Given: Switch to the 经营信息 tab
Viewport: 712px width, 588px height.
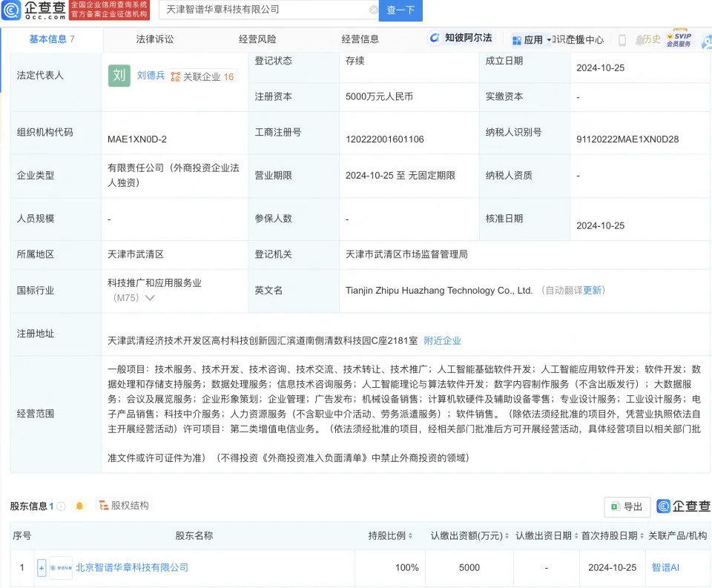Looking at the screenshot, I should pos(360,39).
